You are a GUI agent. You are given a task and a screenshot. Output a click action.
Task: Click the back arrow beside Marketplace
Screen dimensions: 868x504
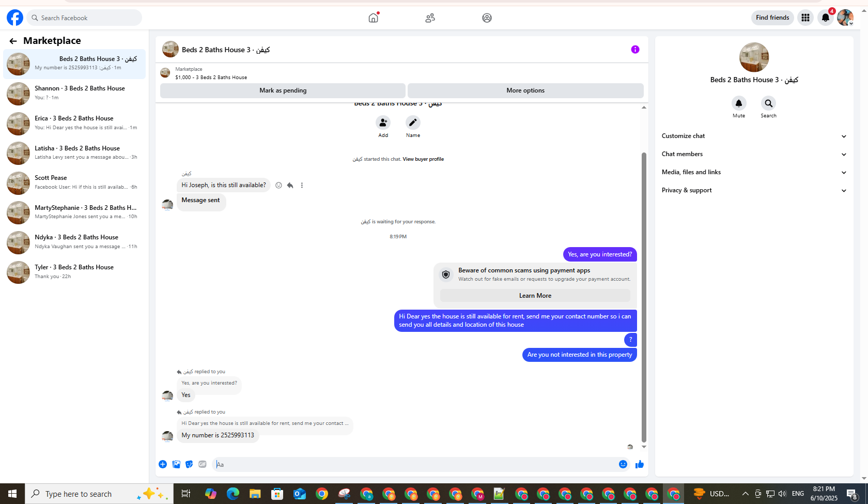point(13,41)
